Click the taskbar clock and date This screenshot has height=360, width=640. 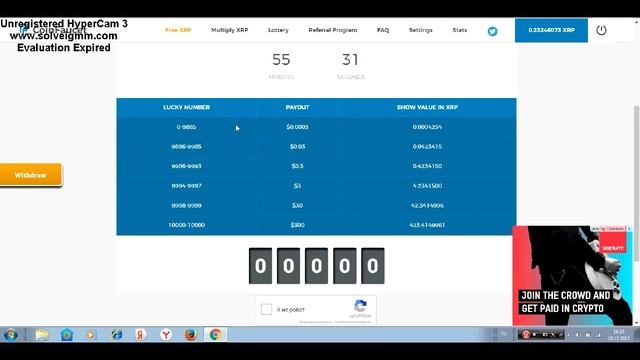pyautogui.click(x=619, y=335)
